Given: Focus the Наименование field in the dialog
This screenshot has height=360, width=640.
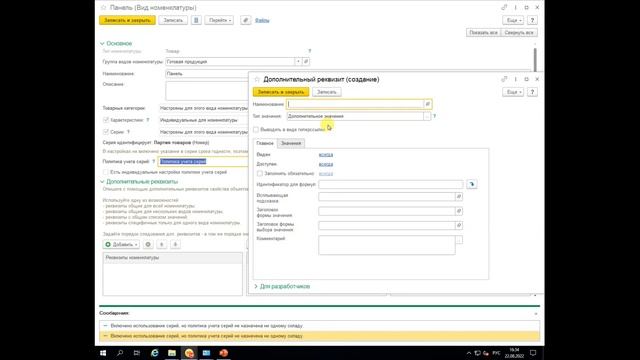Looking at the screenshot, I should click(x=355, y=104).
